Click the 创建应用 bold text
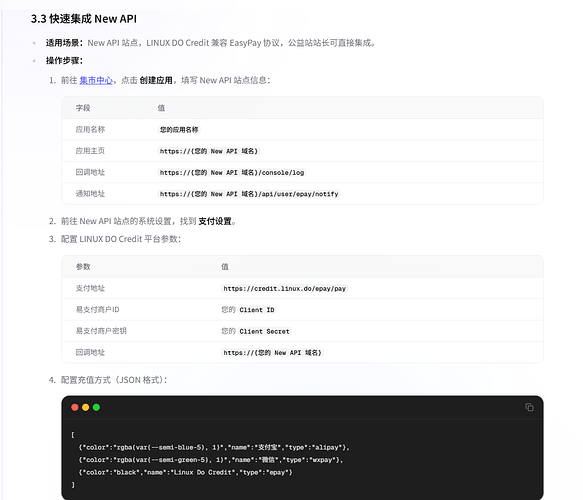Image resolution: width=583 pixels, height=500 pixels. click(156, 80)
